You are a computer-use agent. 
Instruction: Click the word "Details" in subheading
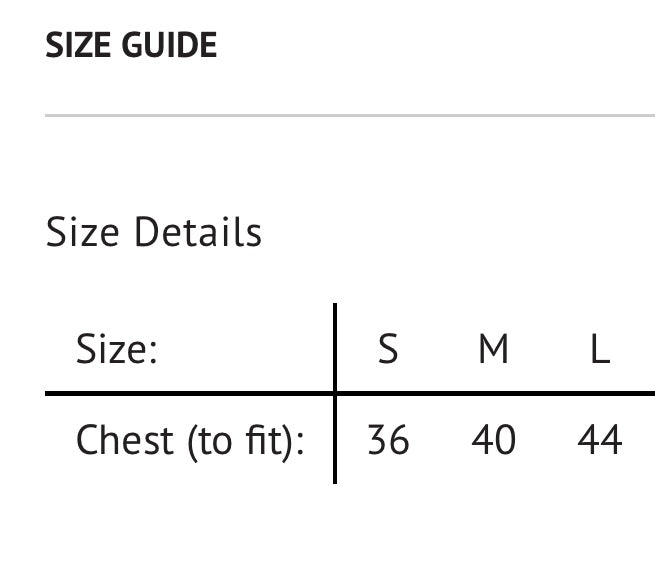click(x=198, y=232)
